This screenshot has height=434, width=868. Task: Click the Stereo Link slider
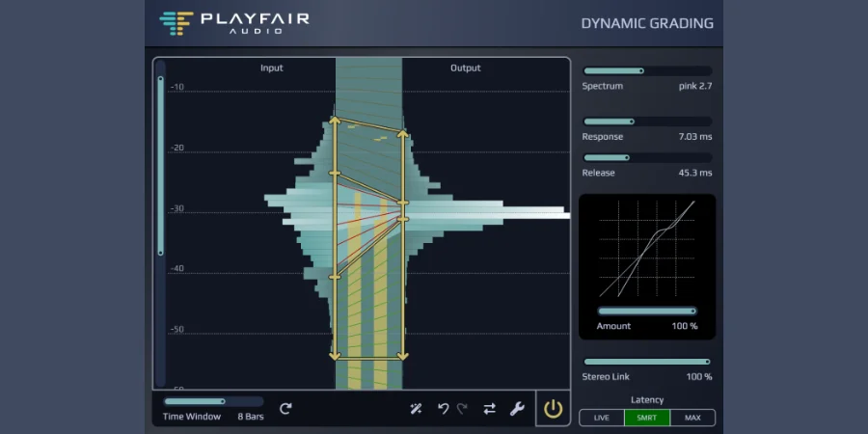point(647,362)
